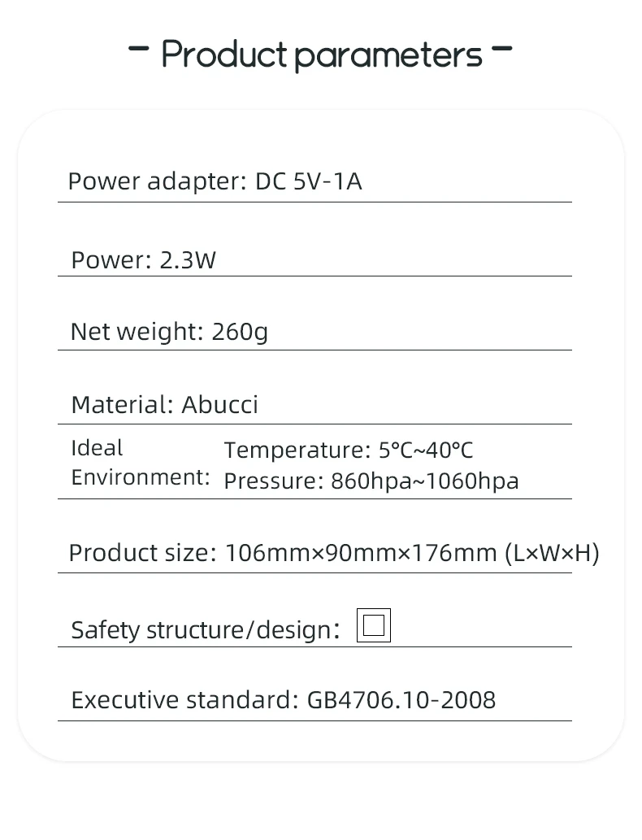Click the "2.3W" power value

point(188,260)
